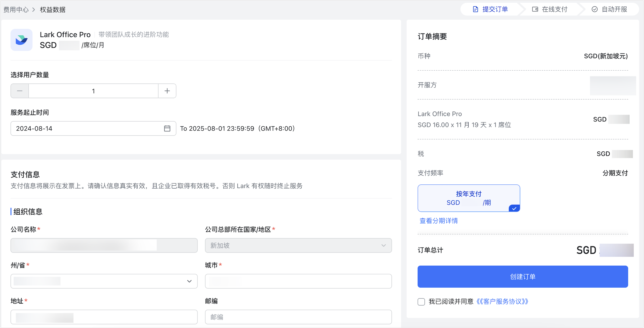Click the end time text To 2025-08-01 23:59:59
Screen dimensions: 644x328
238,128
